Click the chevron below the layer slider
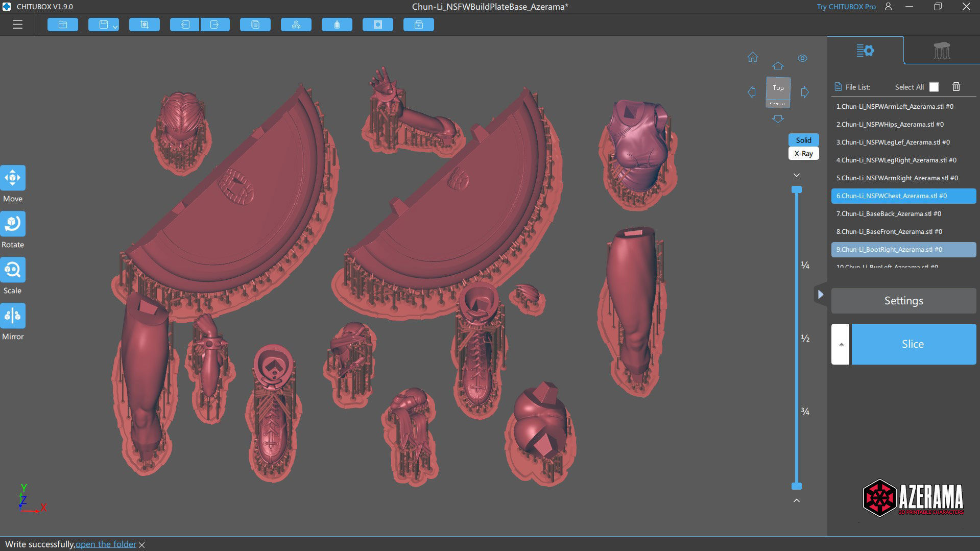Image resolution: width=980 pixels, height=551 pixels. click(797, 500)
